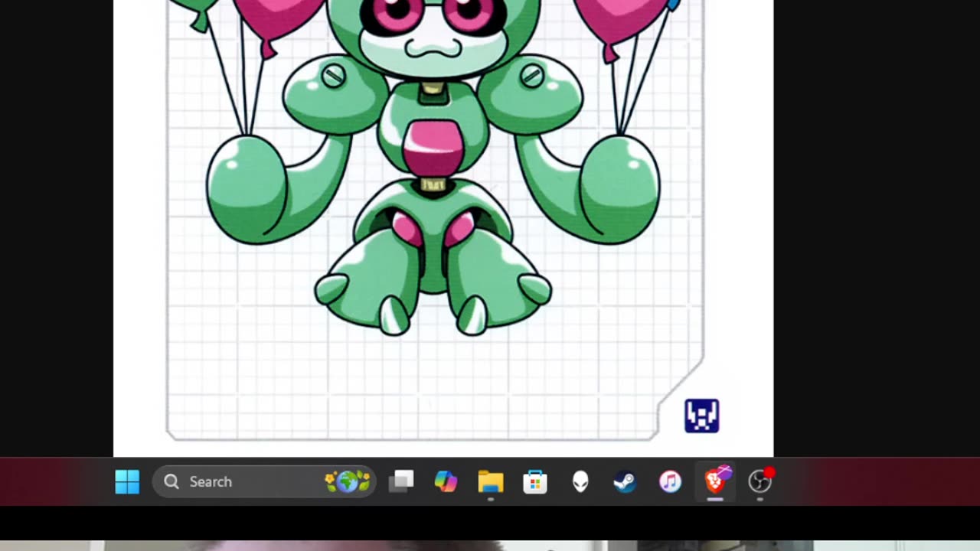Launch Alienware Command Center icon
This screenshot has height=551, width=980.
pyautogui.click(x=580, y=481)
